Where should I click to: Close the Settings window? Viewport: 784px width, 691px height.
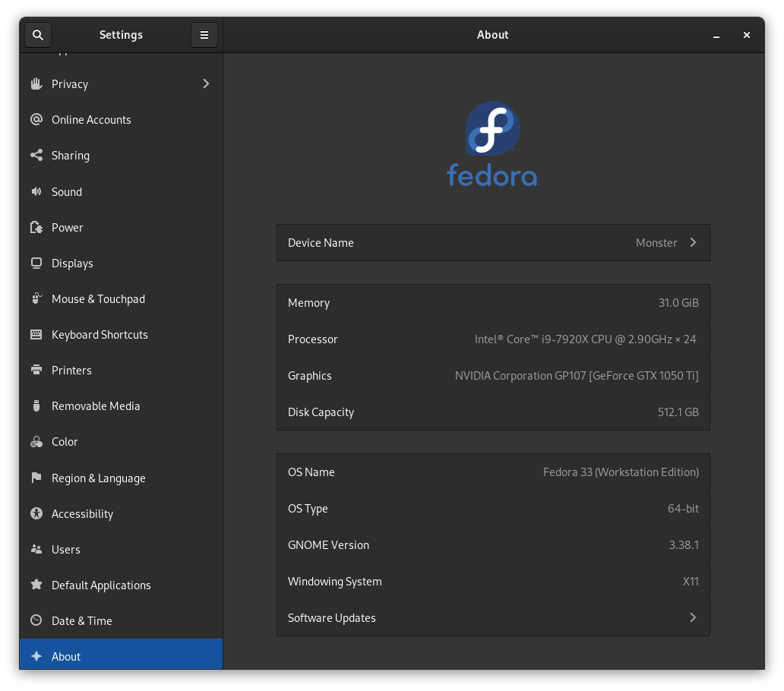click(x=747, y=35)
